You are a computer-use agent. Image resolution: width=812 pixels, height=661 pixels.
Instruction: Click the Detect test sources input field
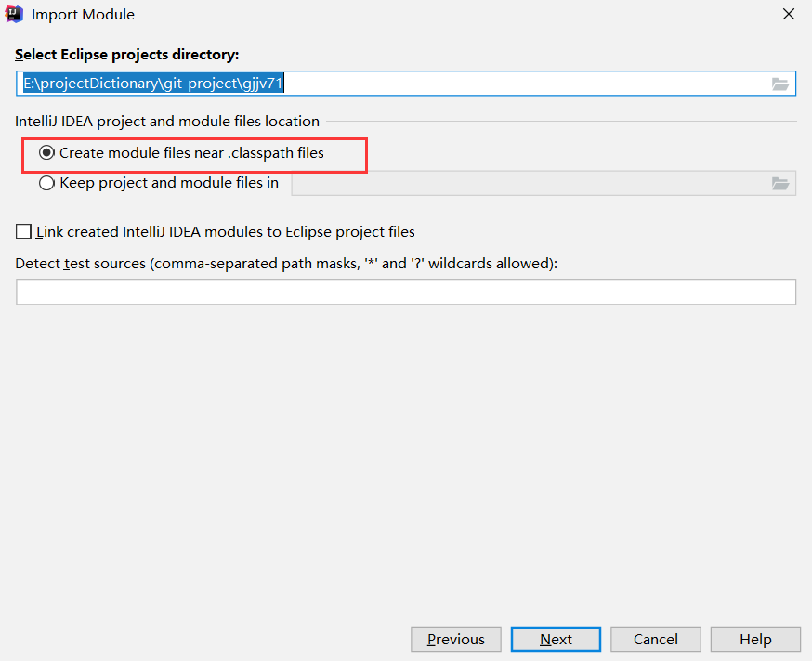pyautogui.click(x=406, y=292)
